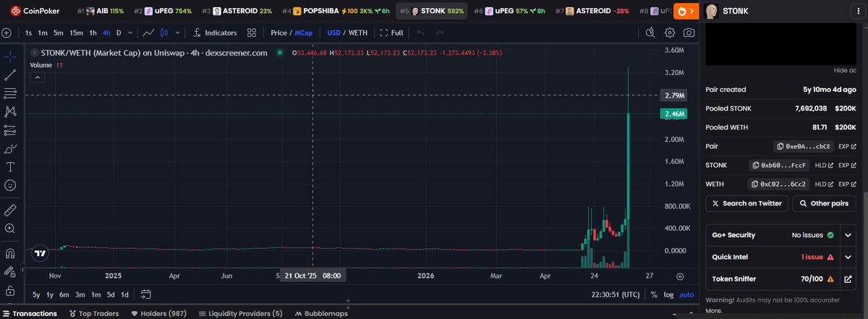Open the chart settings gear
The height and width of the screenshot is (319, 868).
click(670, 33)
